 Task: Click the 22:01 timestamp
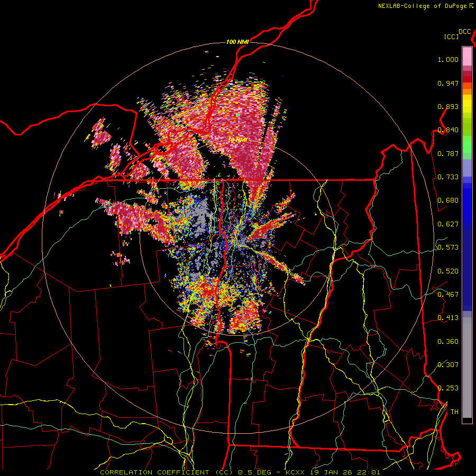pos(368,472)
